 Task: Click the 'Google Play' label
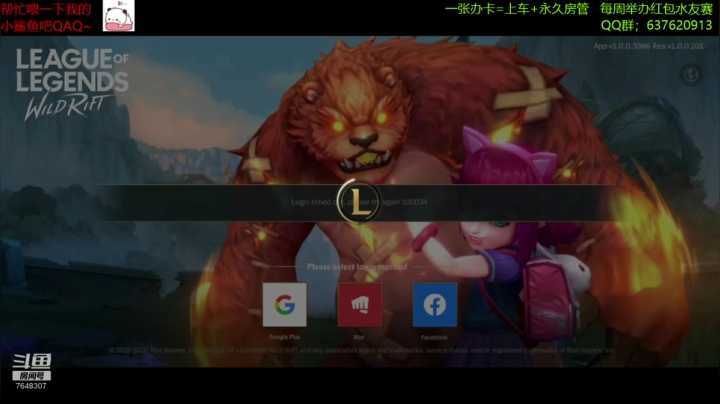(284, 337)
